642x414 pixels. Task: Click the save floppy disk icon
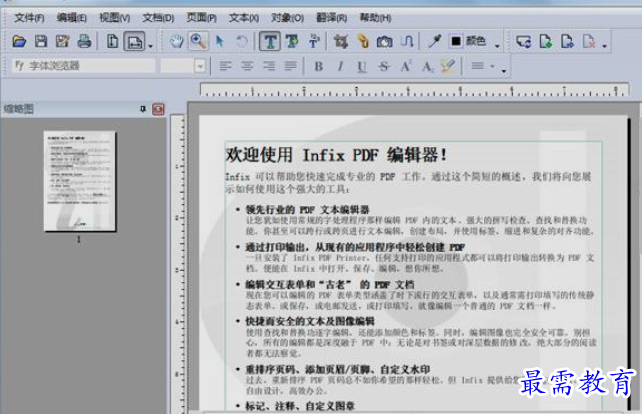pos(41,41)
